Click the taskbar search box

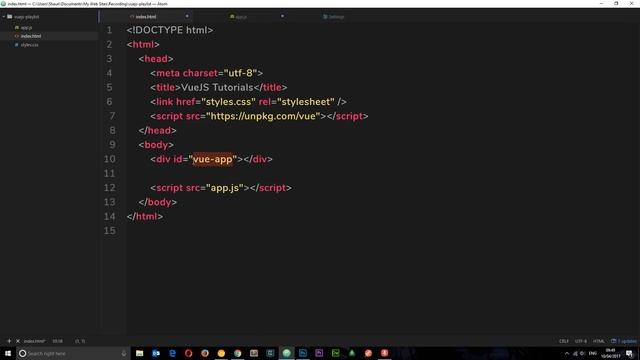click(73, 353)
